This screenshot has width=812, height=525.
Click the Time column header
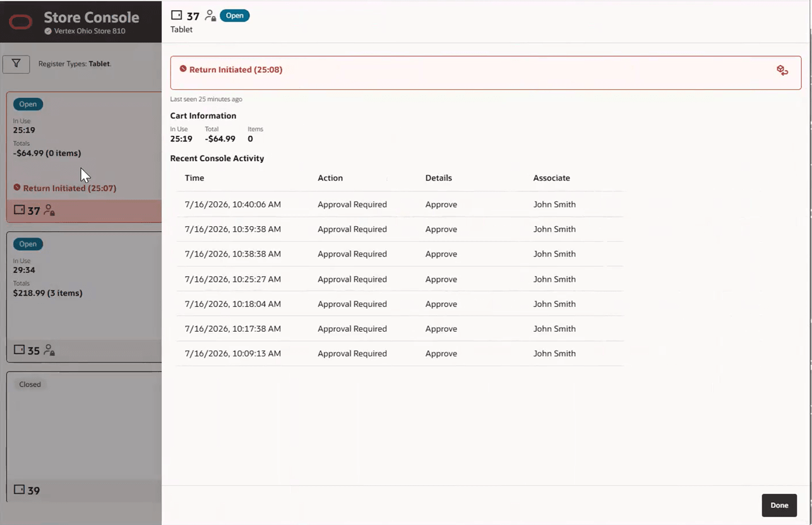pyautogui.click(x=194, y=178)
